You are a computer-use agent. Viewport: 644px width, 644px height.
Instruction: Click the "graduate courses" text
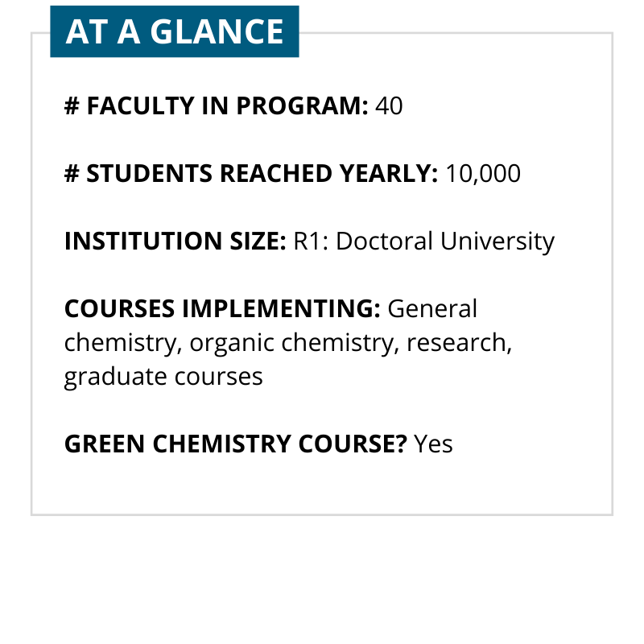[163, 376]
